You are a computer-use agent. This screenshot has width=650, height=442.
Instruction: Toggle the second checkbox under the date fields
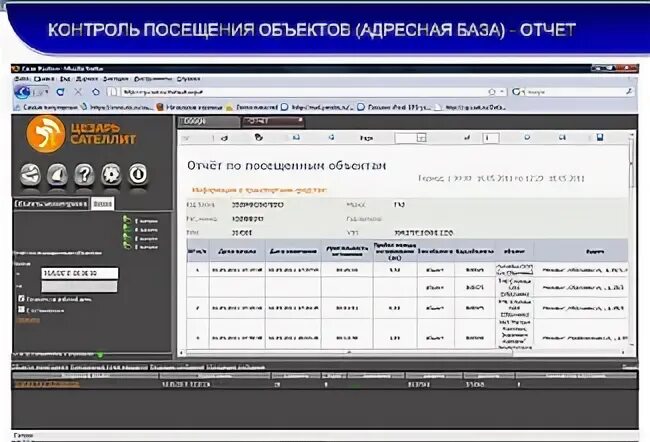pyautogui.click(x=22, y=309)
